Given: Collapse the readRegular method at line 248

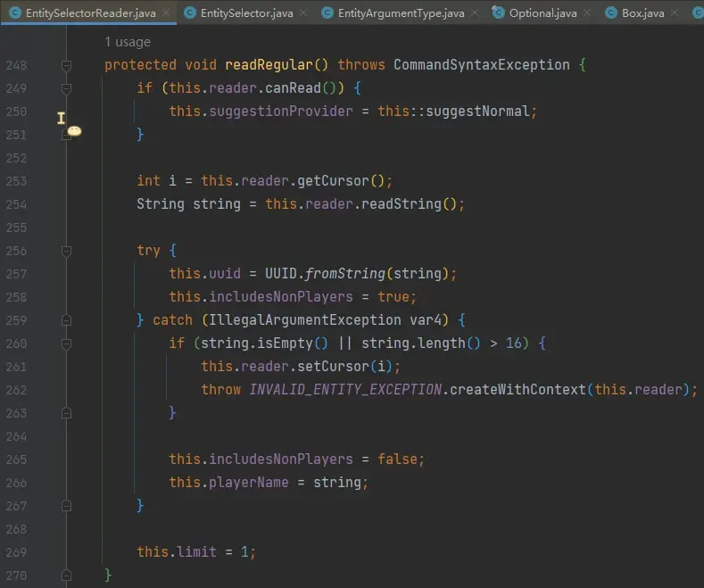Looking at the screenshot, I should [x=66, y=65].
